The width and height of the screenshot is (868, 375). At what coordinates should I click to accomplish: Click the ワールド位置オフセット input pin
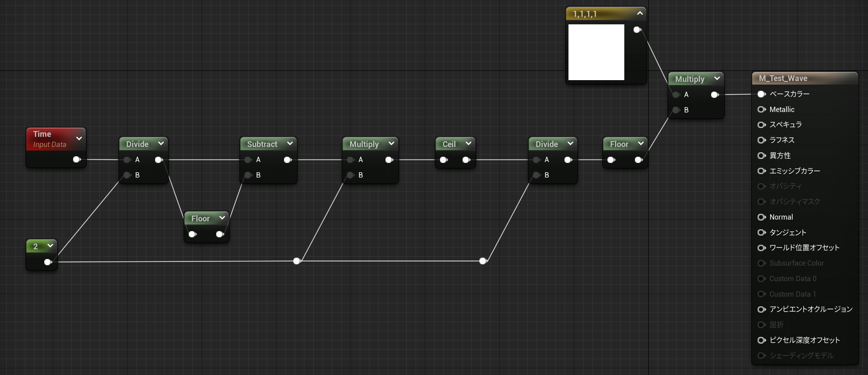[x=762, y=248]
